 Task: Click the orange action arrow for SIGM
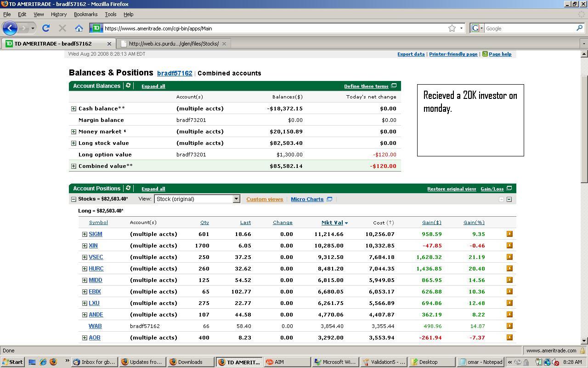[x=509, y=234]
